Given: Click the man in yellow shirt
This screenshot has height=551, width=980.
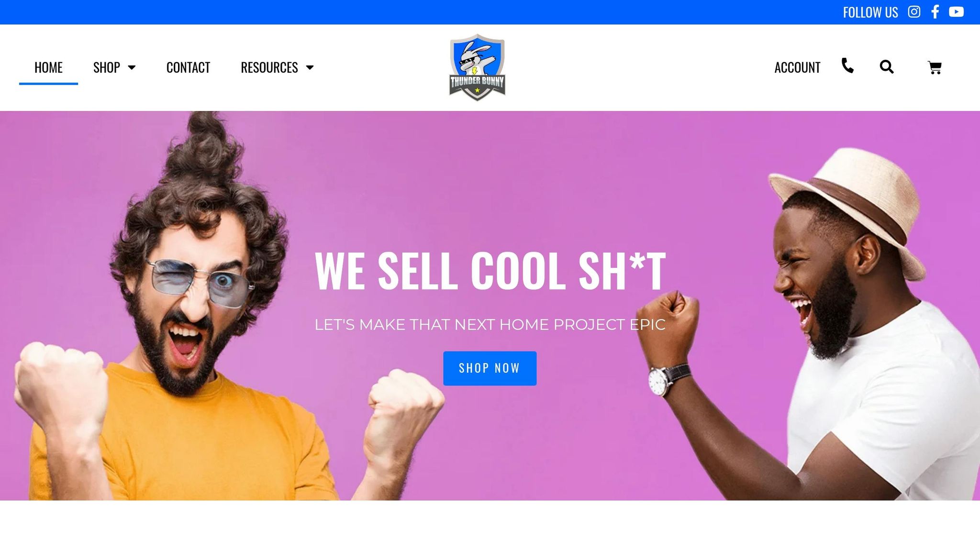Looking at the screenshot, I should [191, 335].
